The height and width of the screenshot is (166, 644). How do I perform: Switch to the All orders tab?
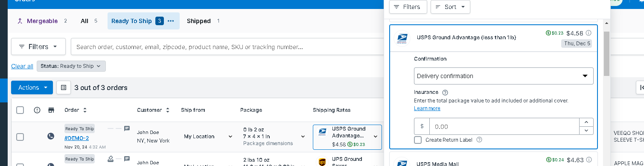point(89,21)
